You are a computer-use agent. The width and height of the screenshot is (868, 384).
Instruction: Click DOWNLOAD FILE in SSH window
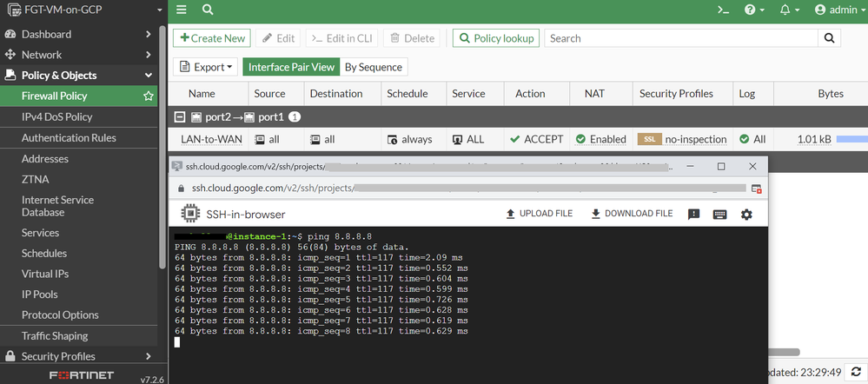(633, 214)
